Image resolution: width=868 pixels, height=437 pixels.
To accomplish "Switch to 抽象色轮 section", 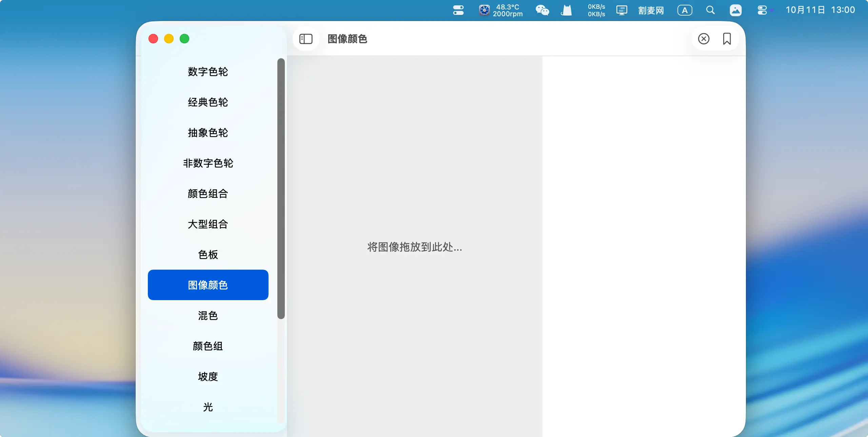I will 208,133.
